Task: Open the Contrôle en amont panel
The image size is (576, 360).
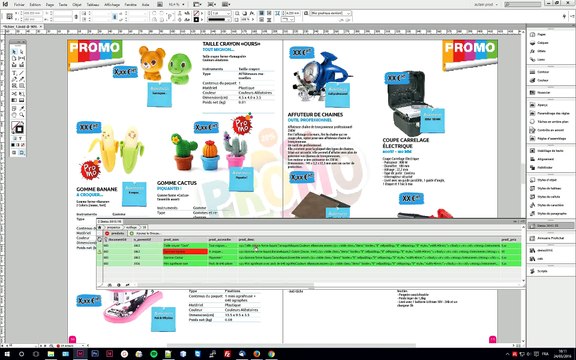Action: [550, 130]
